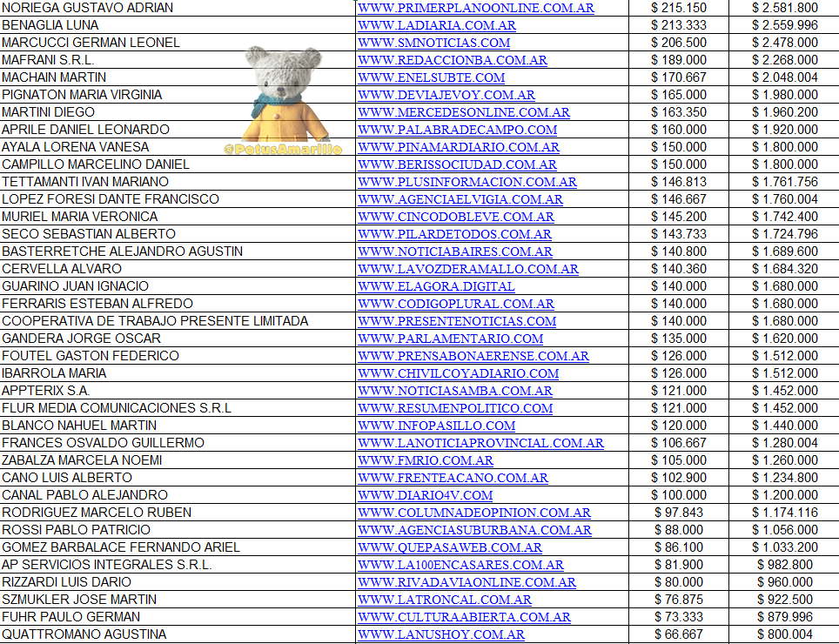Image resolution: width=839 pixels, height=644 pixels.
Task: Open the WWW.FMRIO.COM.AR hyperlink
Action: tap(426, 460)
